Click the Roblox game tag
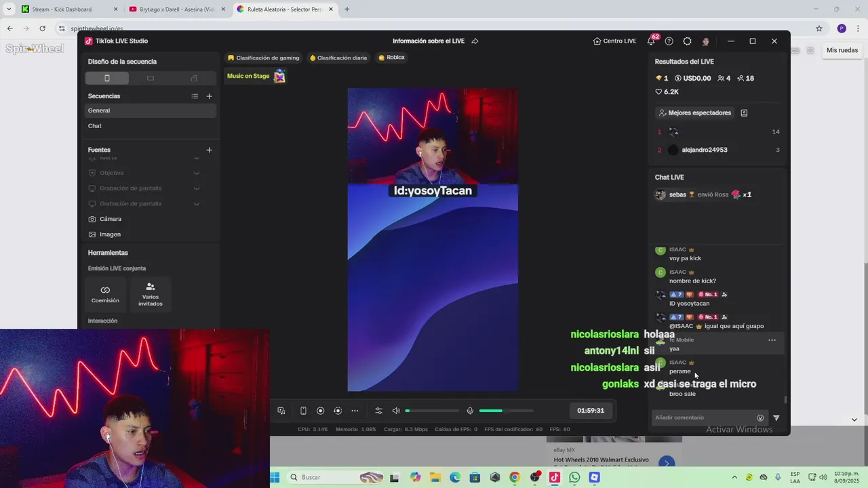 point(392,58)
